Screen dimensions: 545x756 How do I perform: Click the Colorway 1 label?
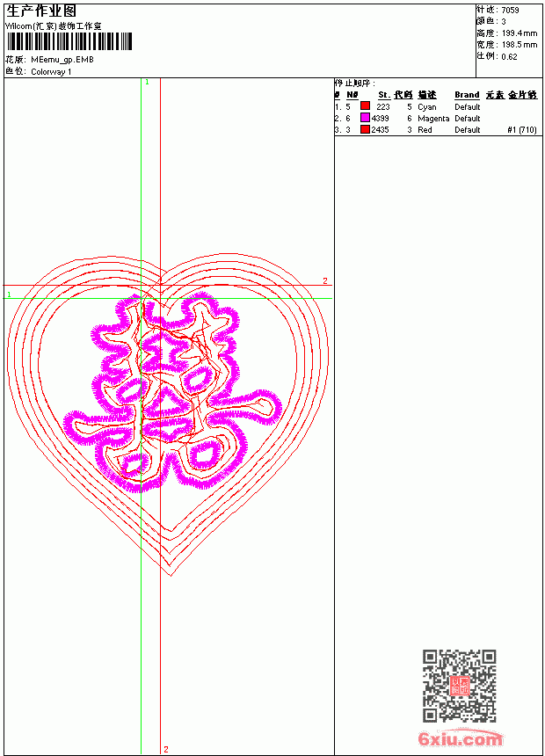pos(51,72)
